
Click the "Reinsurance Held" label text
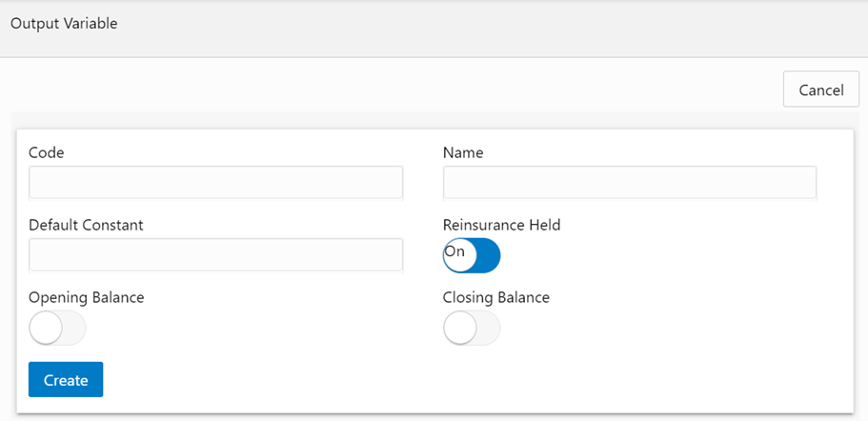click(501, 225)
